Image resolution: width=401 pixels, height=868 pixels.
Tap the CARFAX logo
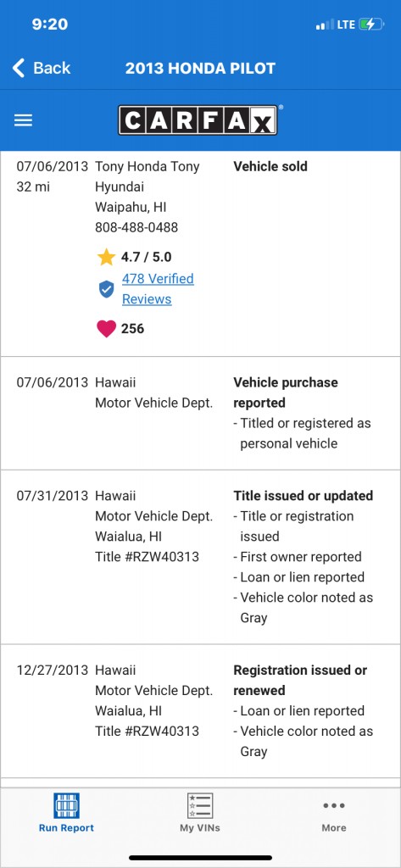click(x=198, y=120)
